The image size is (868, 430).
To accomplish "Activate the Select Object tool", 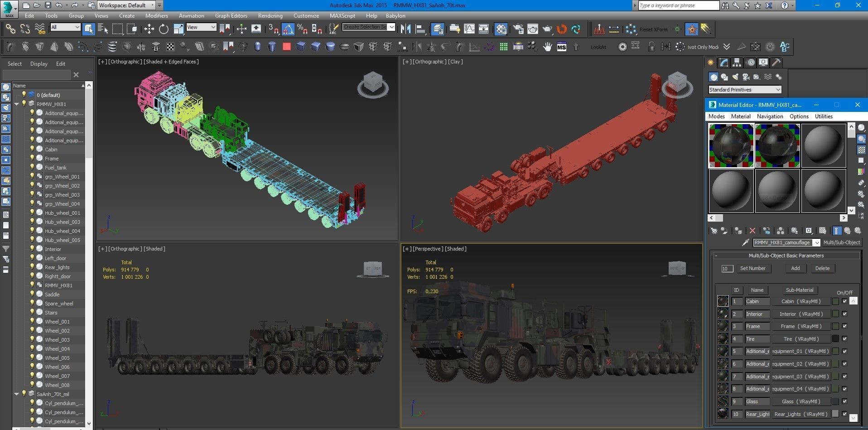I will pyautogui.click(x=89, y=29).
